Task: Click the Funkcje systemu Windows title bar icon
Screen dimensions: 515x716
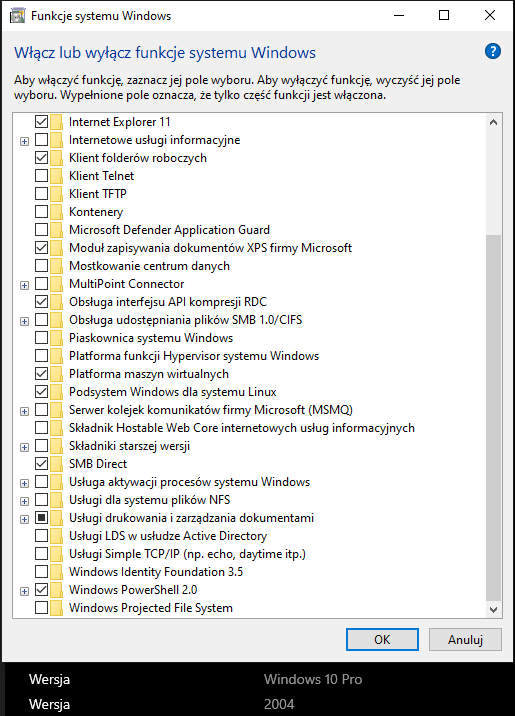Action: coord(17,16)
